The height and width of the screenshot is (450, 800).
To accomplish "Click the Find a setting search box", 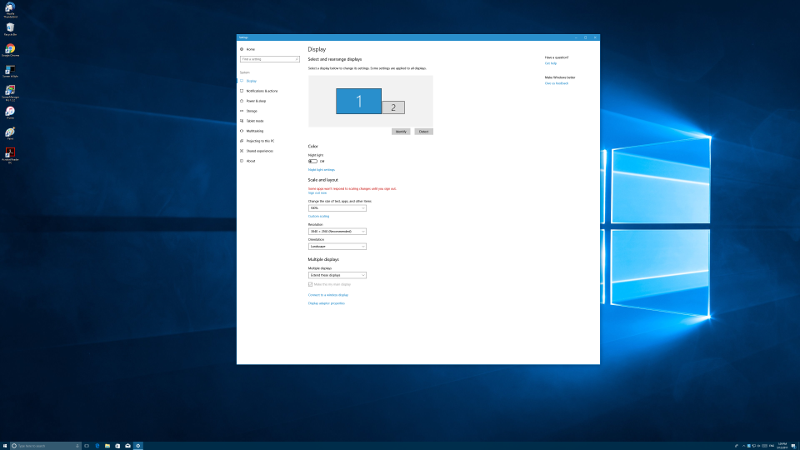I will [x=269, y=59].
